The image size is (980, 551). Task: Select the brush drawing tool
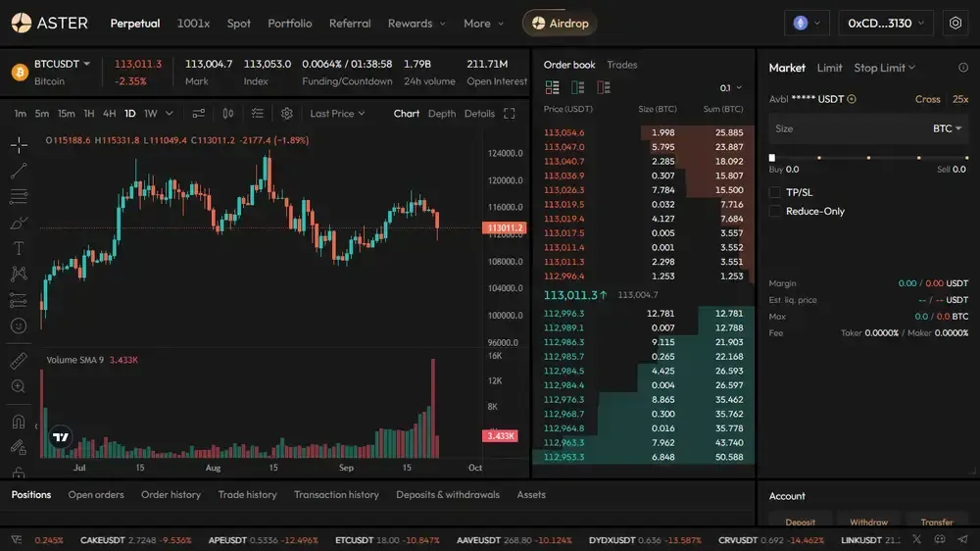[x=19, y=223]
